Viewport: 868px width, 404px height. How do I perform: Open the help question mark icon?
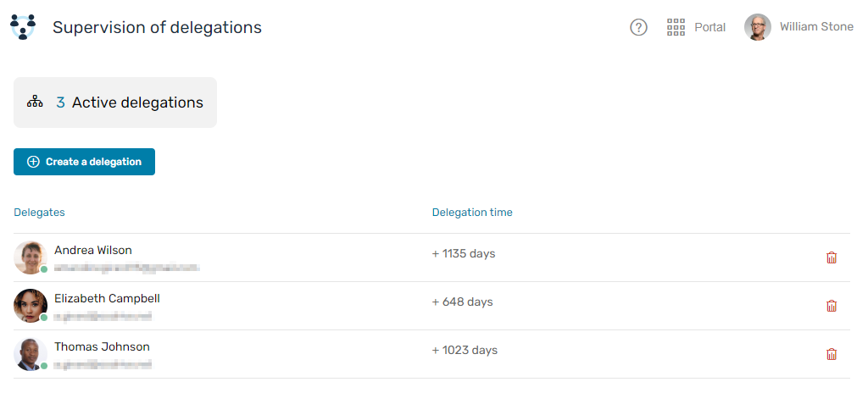pyautogui.click(x=638, y=27)
